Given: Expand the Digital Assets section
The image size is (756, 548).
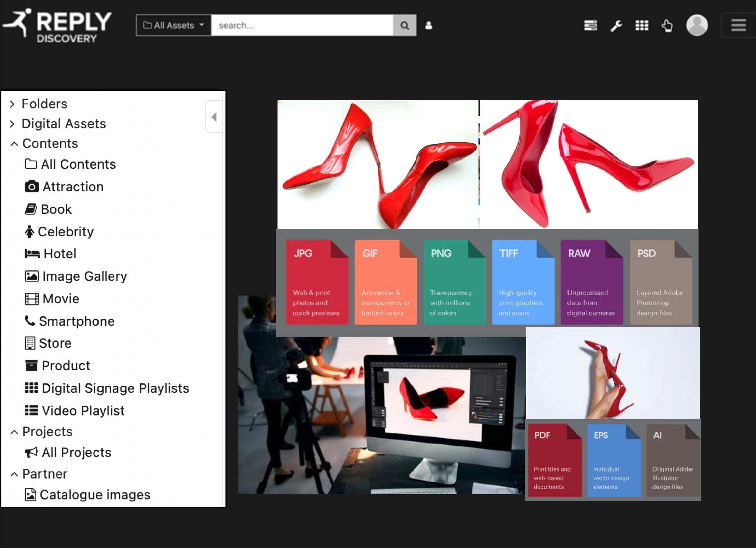Looking at the screenshot, I should [x=12, y=124].
